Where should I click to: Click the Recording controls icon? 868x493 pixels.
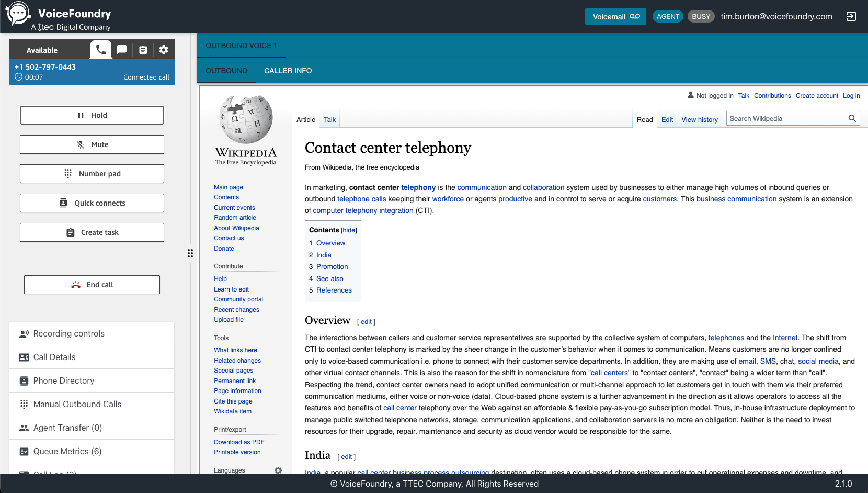tap(24, 334)
